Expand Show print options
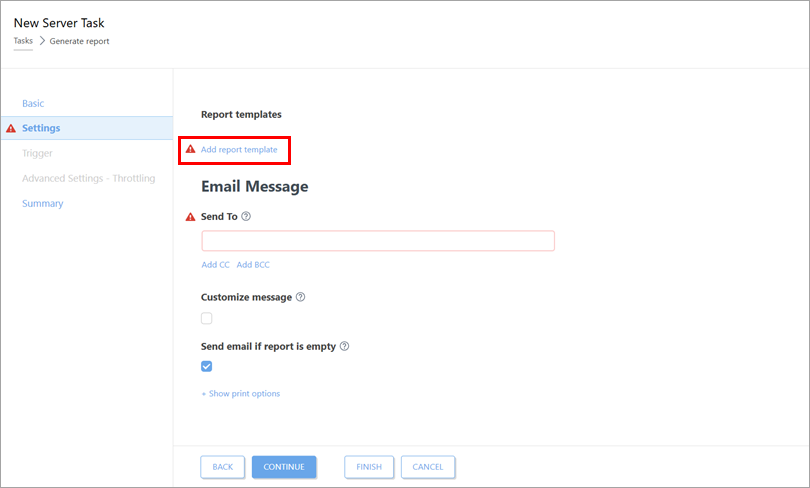Screen dimensions: 810x488 pyautogui.click(x=240, y=393)
